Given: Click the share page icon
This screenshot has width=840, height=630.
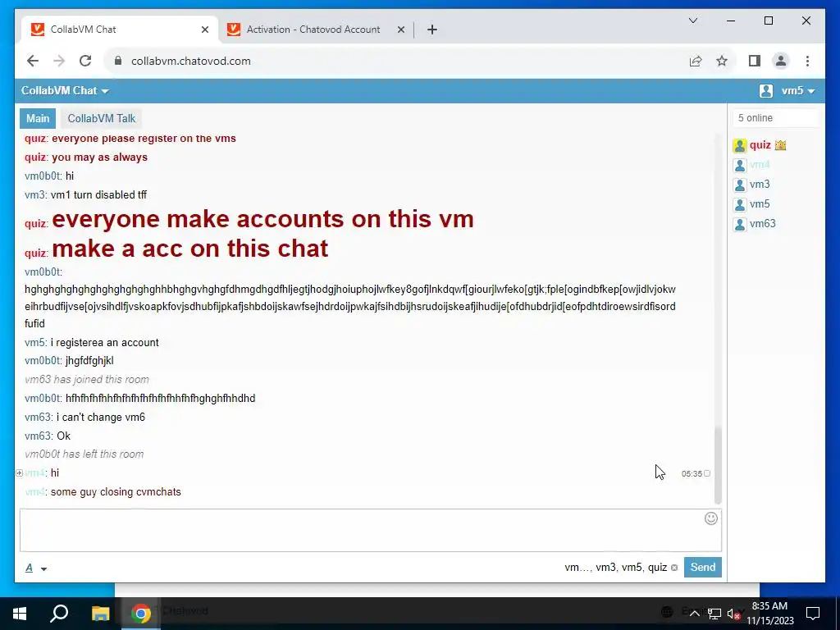Looking at the screenshot, I should (x=696, y=61).
